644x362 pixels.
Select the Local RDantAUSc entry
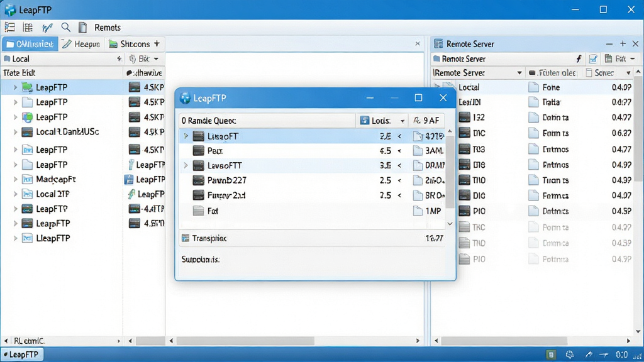click(x=67, y=132)
